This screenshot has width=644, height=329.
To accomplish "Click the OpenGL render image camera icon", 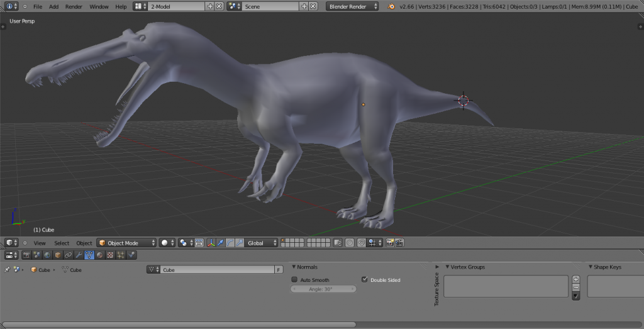I will 390,243.
